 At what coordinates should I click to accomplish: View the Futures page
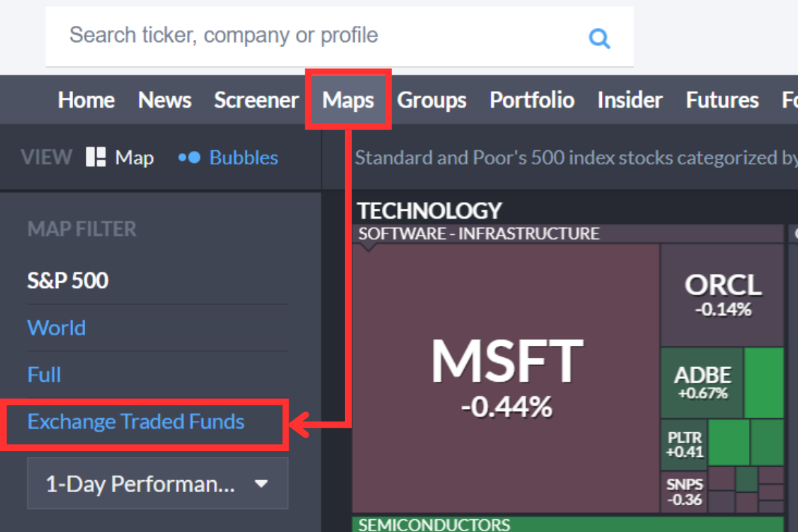[722, 99]
